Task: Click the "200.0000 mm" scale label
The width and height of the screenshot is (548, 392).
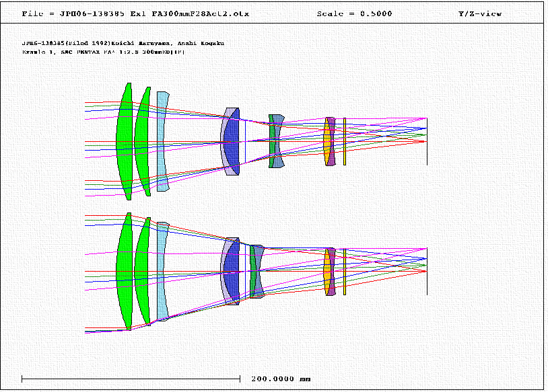Action: click(x=281, y=379)
